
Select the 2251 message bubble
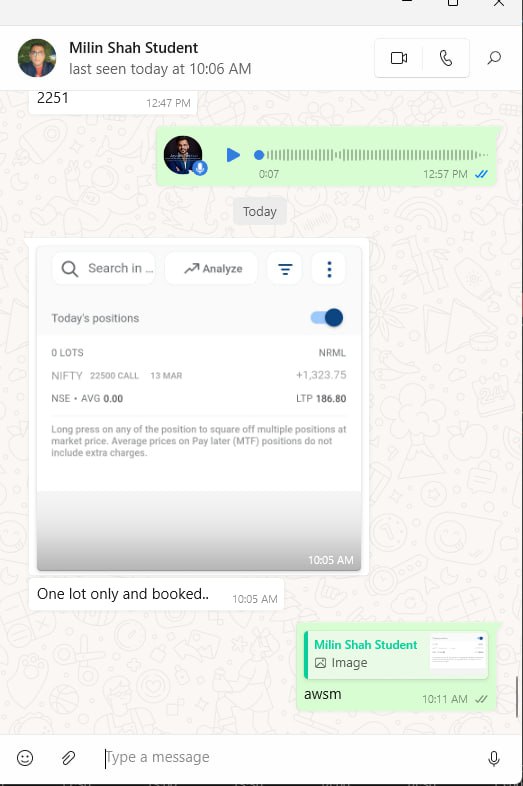[x=113, y=100]
